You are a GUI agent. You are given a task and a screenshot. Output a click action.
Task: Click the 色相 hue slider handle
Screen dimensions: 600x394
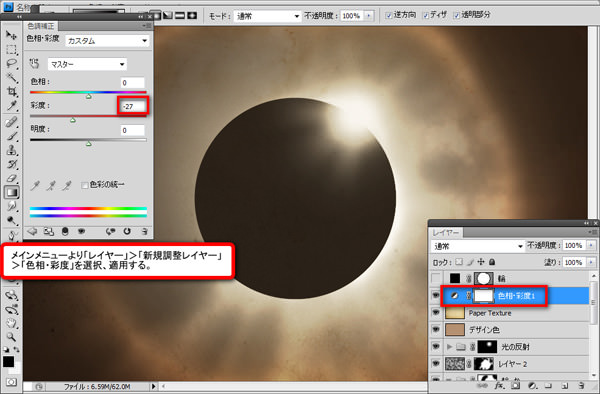pos(88,96)
